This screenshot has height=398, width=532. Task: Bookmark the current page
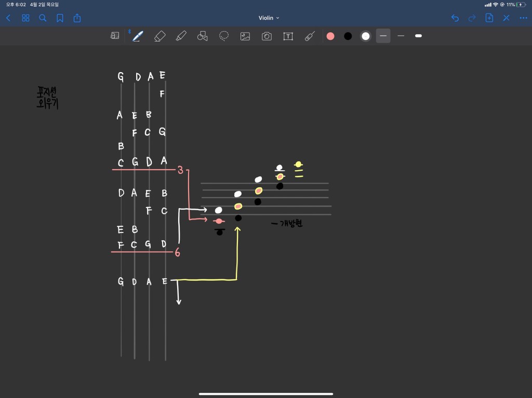(60, 18)
